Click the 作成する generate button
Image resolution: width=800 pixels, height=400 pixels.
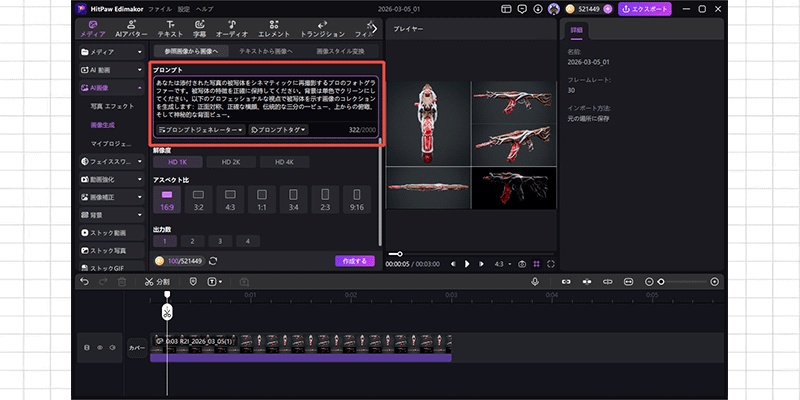click(x=355, y=261)
